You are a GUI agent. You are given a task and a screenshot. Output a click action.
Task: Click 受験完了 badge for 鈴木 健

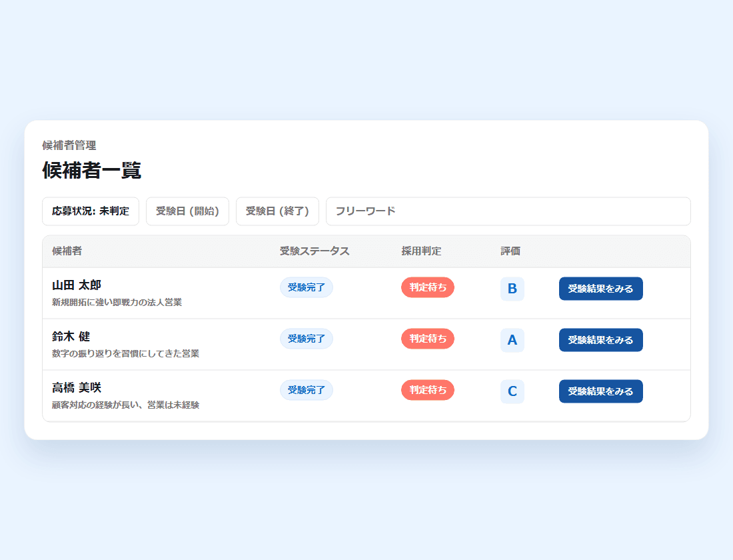(307, 339)
